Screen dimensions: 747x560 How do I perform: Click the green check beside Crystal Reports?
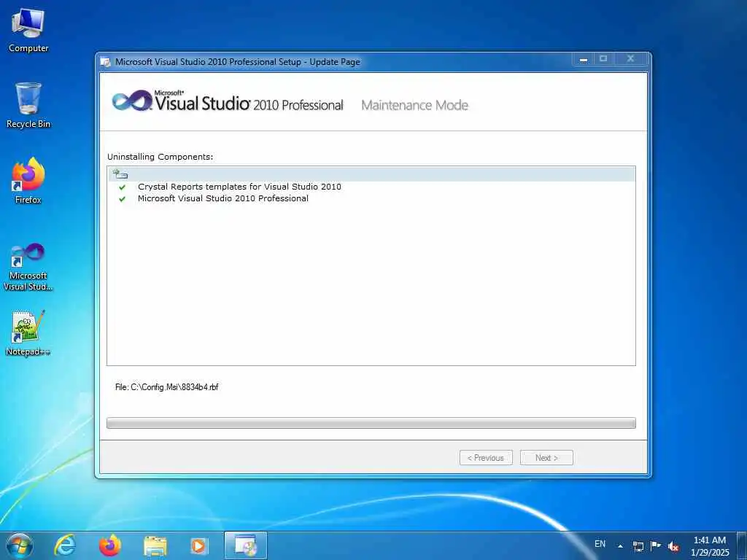[x=123, y=187]
